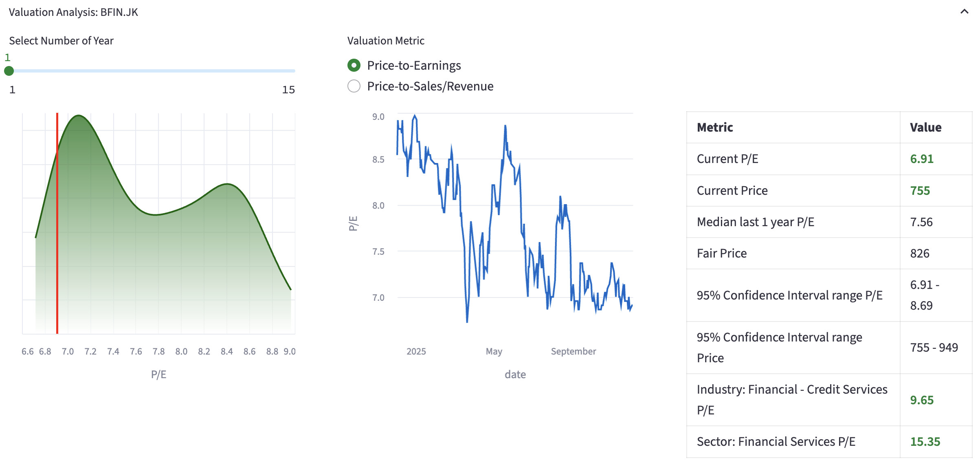Click the Value column header
The width and height of the screenshot is (980, 467).
925,128
